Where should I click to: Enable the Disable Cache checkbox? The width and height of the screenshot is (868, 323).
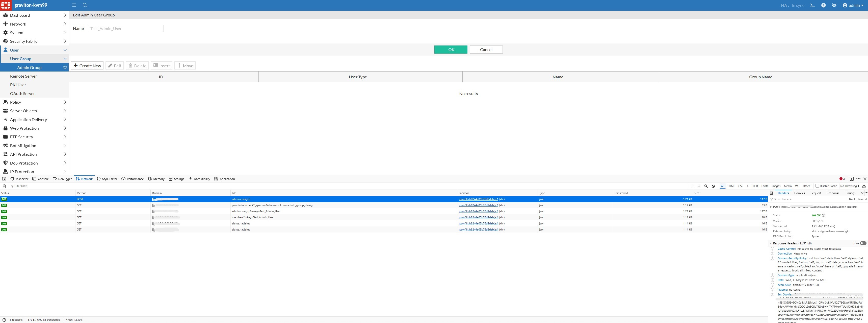pos(817,186)
